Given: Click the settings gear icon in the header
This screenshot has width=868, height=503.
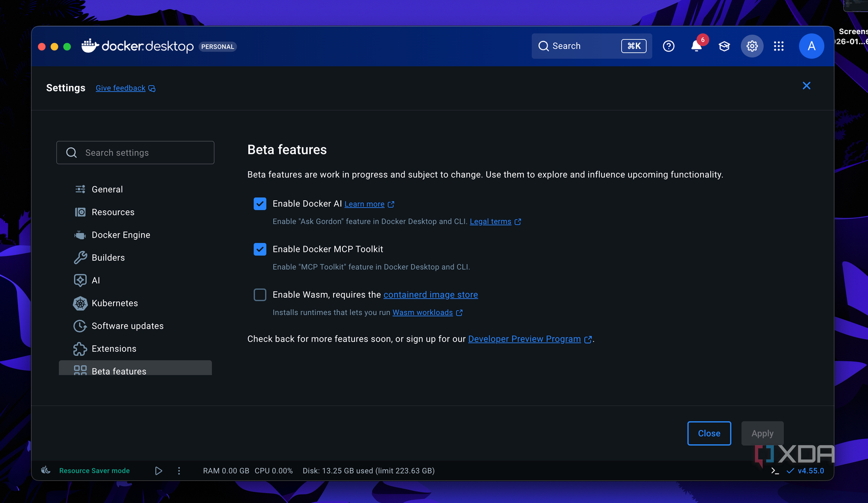Looking at the screenshot, I should tap(752, 46).
